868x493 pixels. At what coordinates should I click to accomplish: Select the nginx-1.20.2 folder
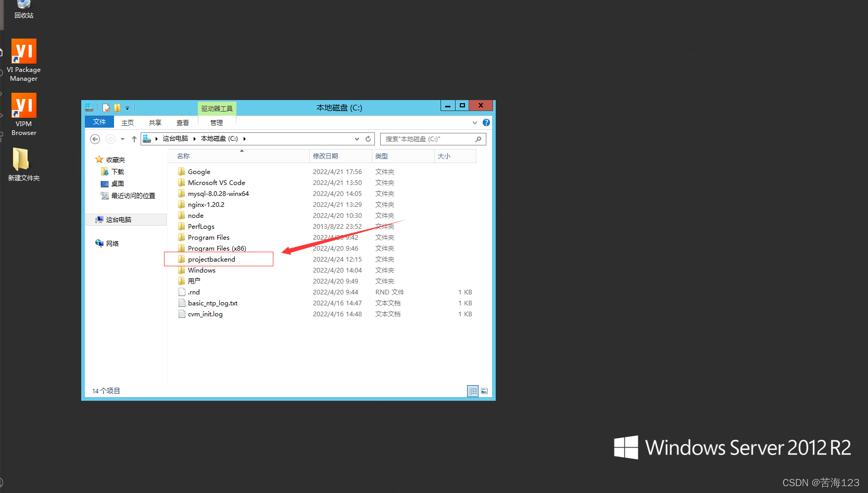point(200,204)
